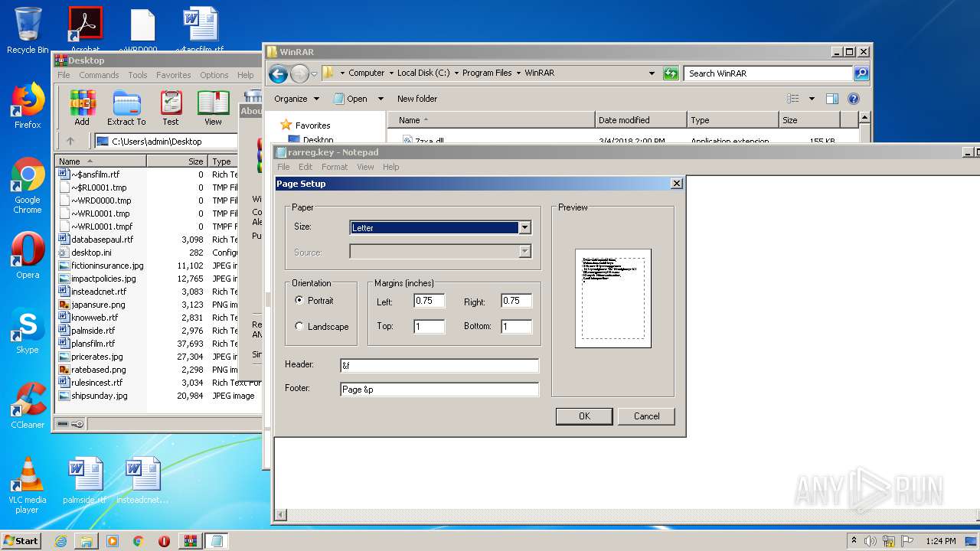Expand the view options dropdown arrow
This screenshot has width=980, height=551.
click(812, 99)
